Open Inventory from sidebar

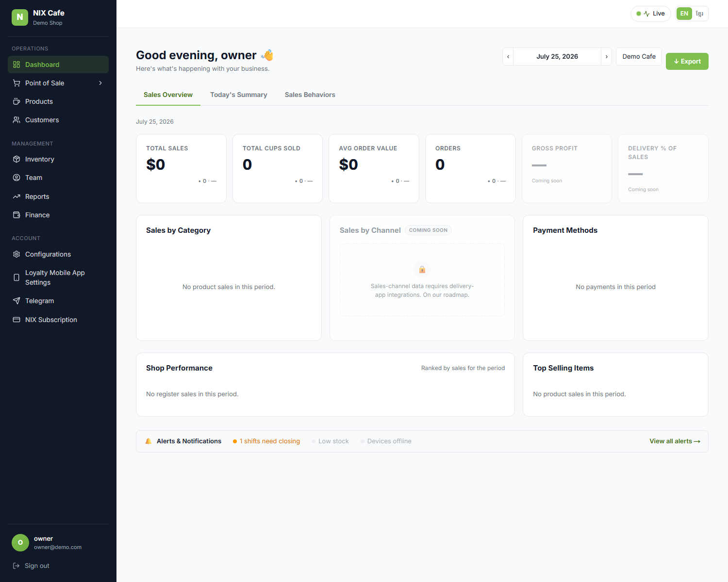58,159
